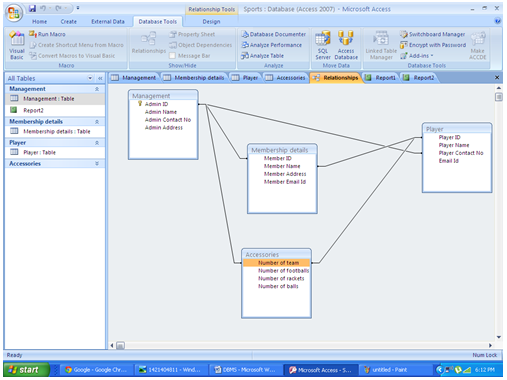Screen dimensions: 507x380
Task: Choose Encrypt with Password
Action: tap(433, 45)
